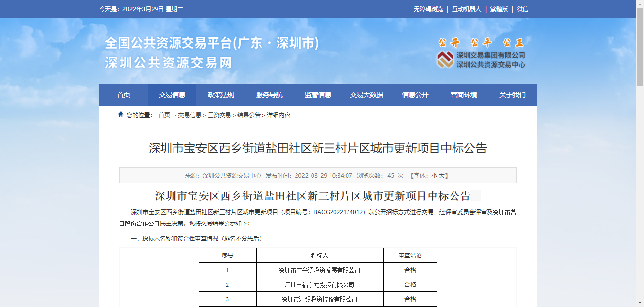
Task: Click the home icon in the breadcrumb
Action: coord(121,115)
